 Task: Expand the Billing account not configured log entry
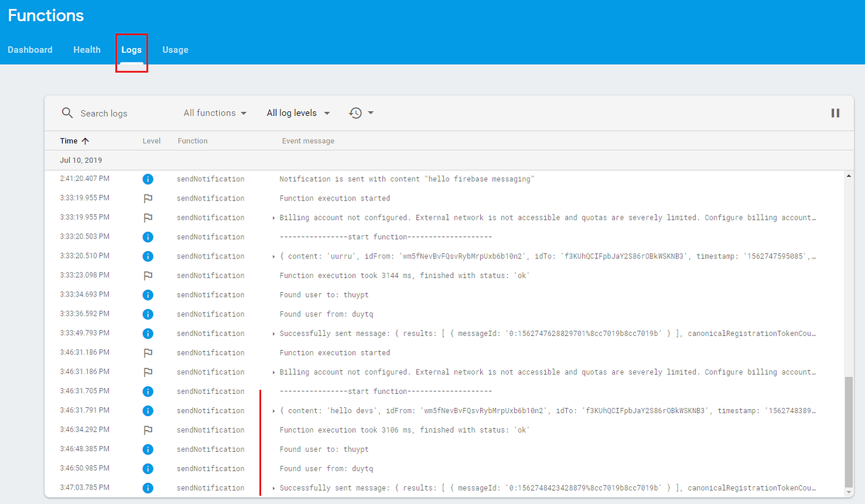click(x=273, y=217)
